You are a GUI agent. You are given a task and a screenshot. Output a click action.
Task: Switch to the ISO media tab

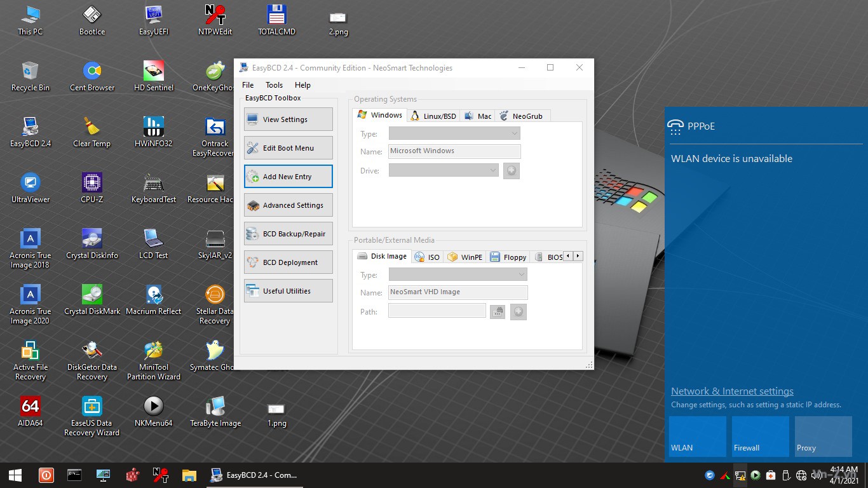tap(427, 257)
